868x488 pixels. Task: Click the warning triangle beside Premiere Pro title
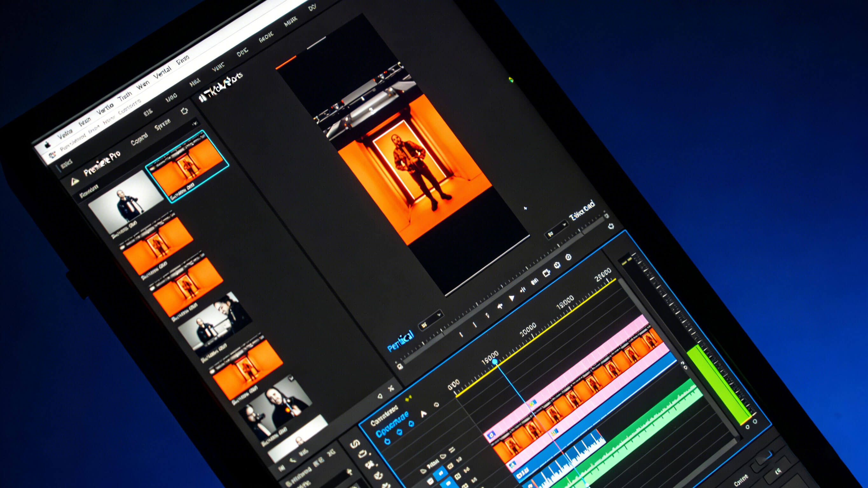click(x=75, y=182)
